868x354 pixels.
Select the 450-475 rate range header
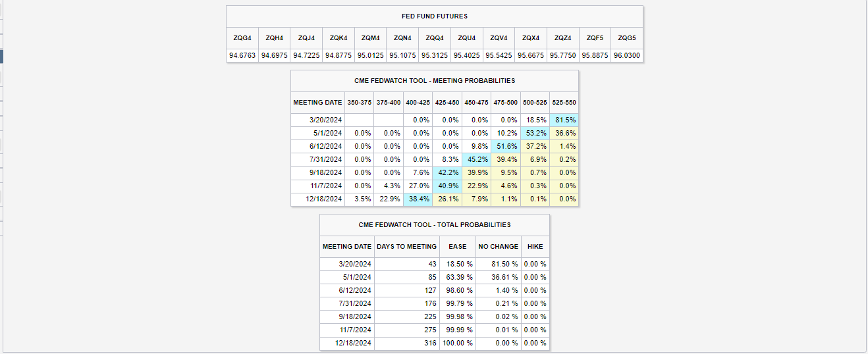click(x=476, y=103)
